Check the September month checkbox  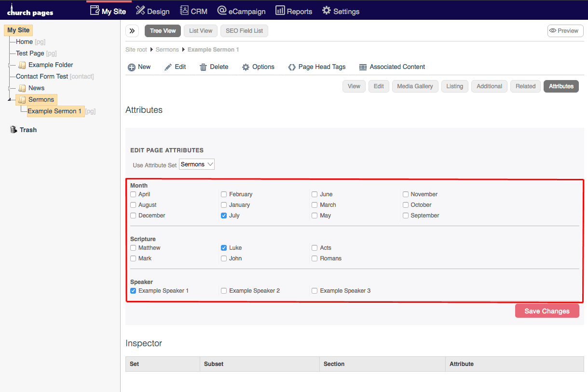(x=406, y=216)
